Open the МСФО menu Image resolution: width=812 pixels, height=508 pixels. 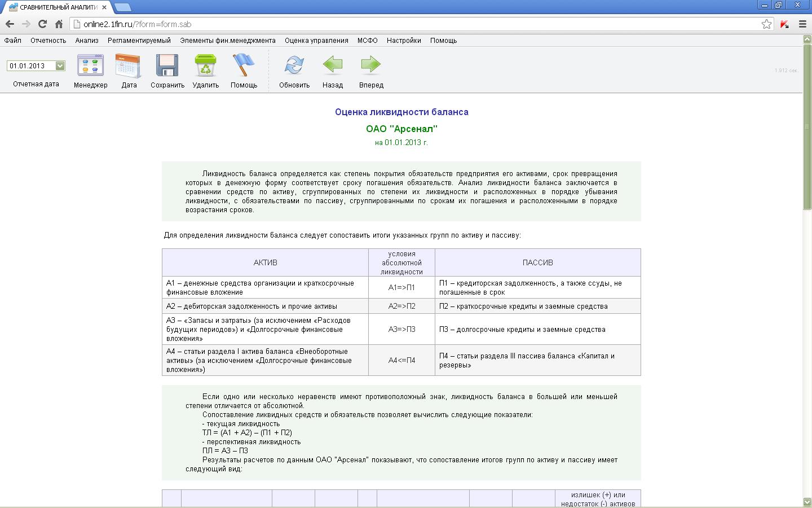click(x=368, y=41)
